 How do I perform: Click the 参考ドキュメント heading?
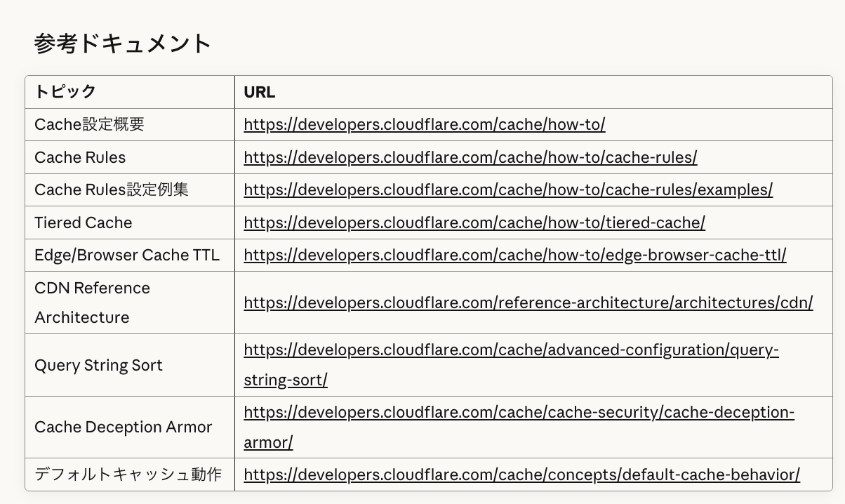(x=123, y=44)
